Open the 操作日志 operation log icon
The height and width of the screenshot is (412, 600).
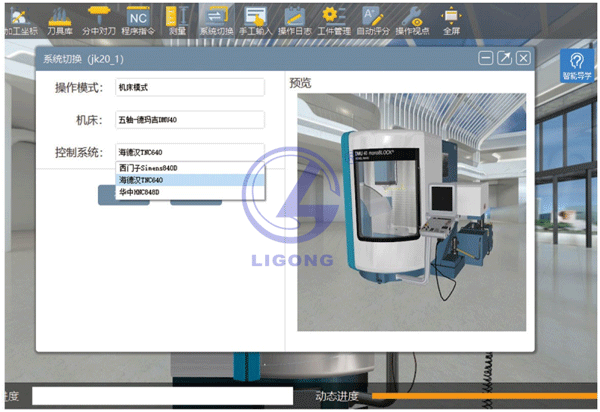pyautogui.click(x=294, y=18)
